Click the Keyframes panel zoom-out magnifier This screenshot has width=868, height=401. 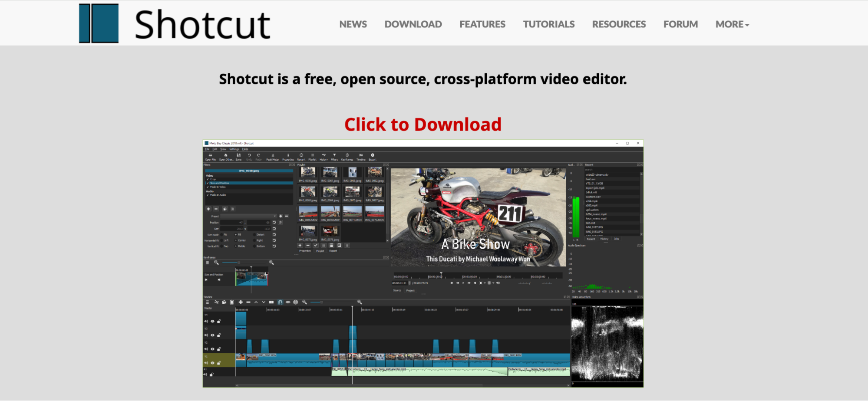[216, 263]
